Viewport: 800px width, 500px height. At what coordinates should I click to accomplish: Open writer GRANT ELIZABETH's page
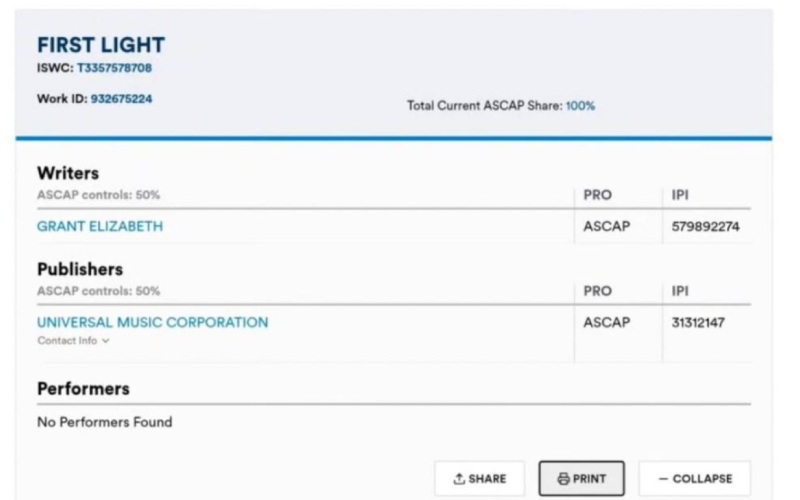coord(100,226)
